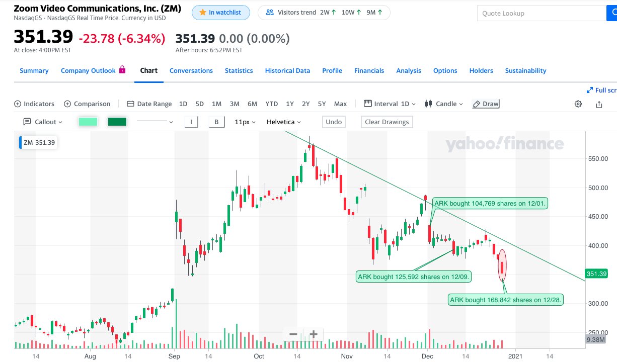Screen dimensions: 617x364
Task: Toggle italic text formatting
Action: (x=191, y=122)
